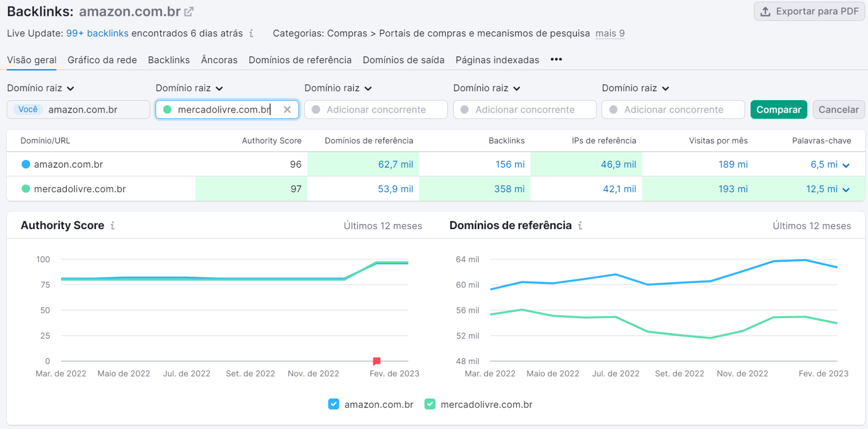Open the Backlinks tab
The height and width of the screenshot is (429, 868).
coord(169,60)
